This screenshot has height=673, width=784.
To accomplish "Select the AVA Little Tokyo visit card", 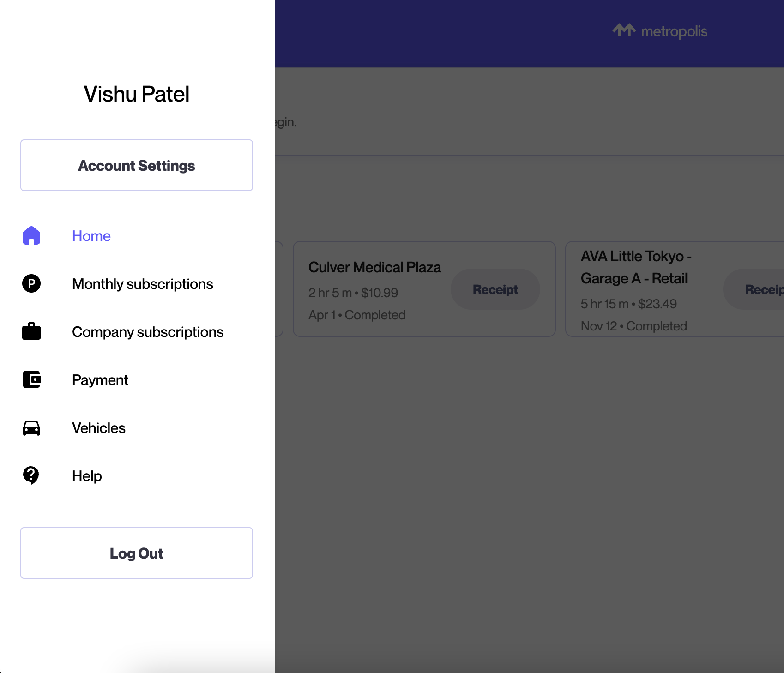I will pos(675,289).
